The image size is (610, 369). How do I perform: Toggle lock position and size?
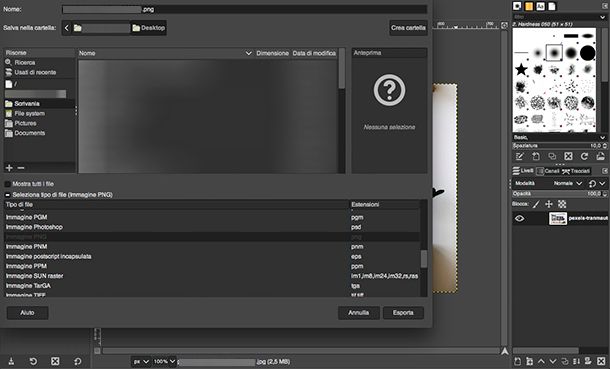549,204
